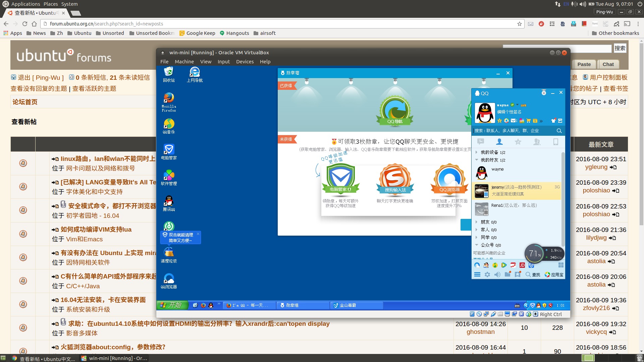Click 应用宝 in QQ bottom bar
This screenshot has width=644, height=362.
554,275
